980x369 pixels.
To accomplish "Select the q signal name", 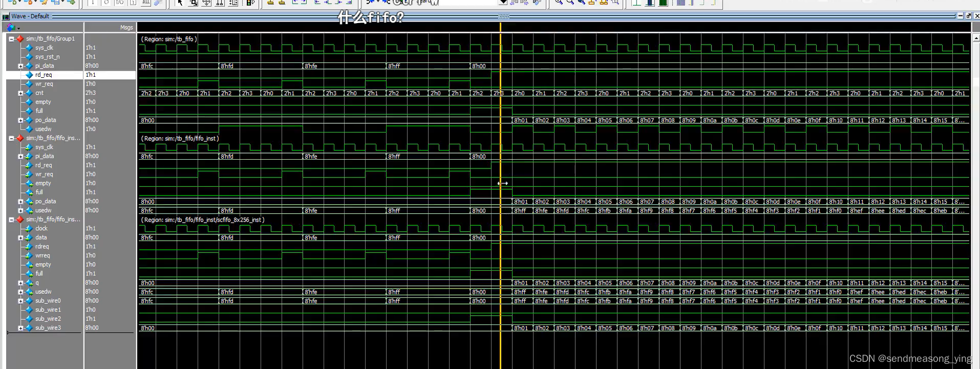I will [x=37, y=283].
